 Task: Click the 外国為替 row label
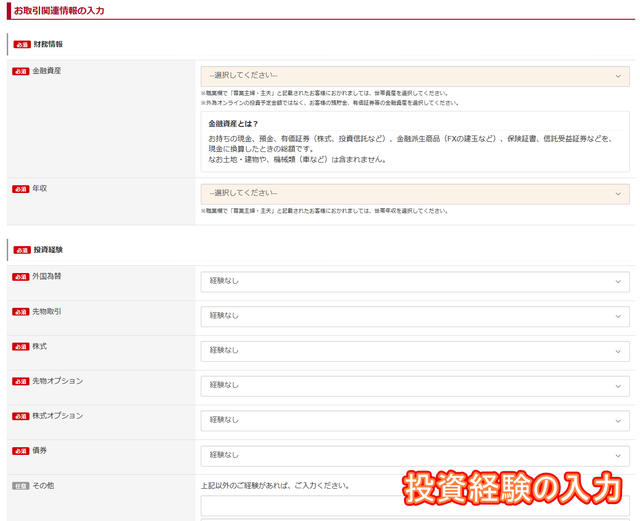pyautogui.click(x=47, y=276)
